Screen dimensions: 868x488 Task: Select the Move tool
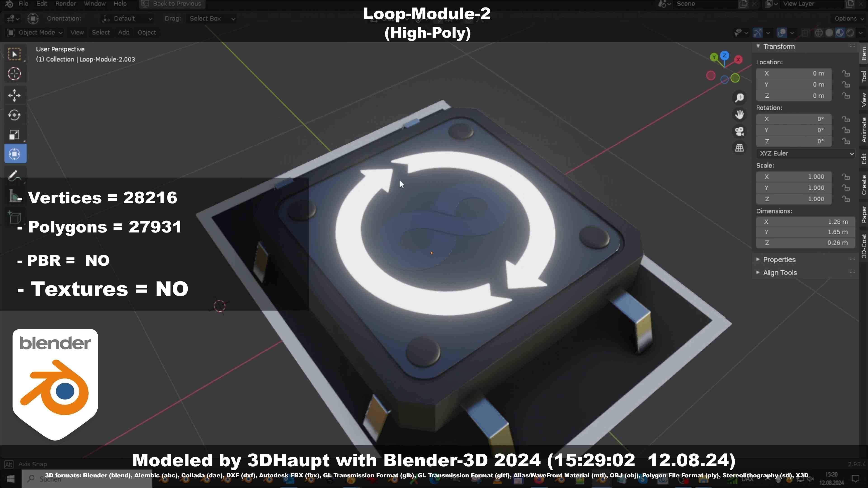tap(14, 96)
